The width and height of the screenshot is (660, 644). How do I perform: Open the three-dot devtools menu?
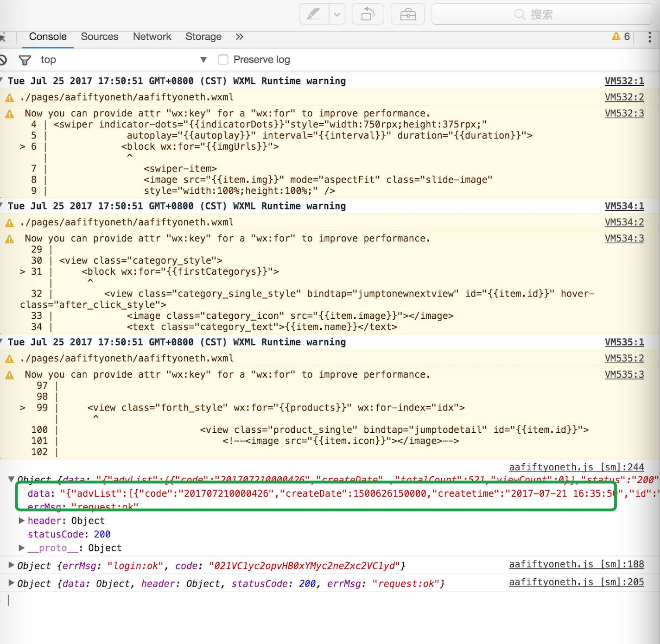click(650, 37)
